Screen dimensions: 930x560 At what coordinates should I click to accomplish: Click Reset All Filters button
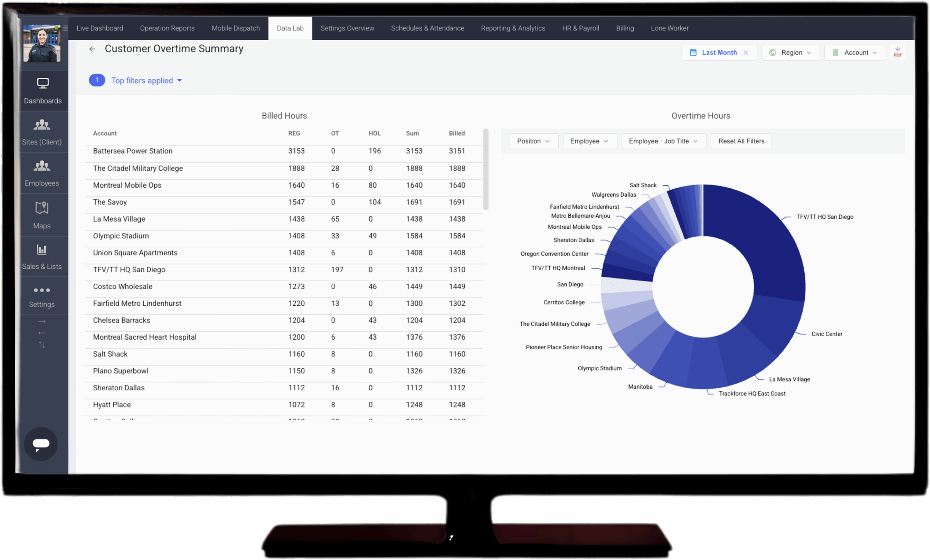coord(741,141)
